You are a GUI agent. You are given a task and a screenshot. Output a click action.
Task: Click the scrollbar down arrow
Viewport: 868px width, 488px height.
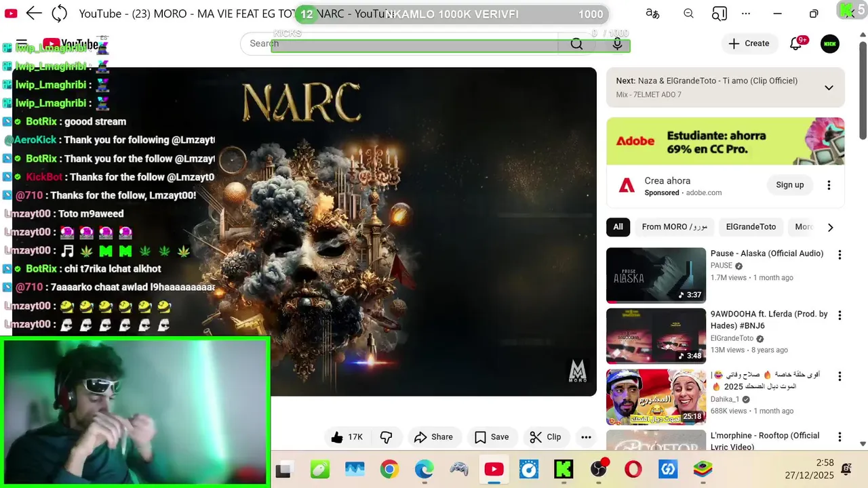pyautogui.click(x=863, y=444)
